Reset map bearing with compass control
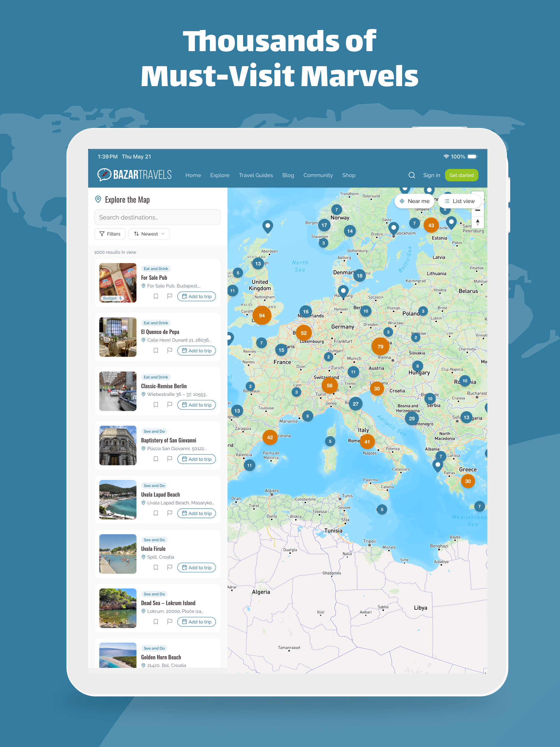Screen dimensions: 560x747 [x=478, y=222]
